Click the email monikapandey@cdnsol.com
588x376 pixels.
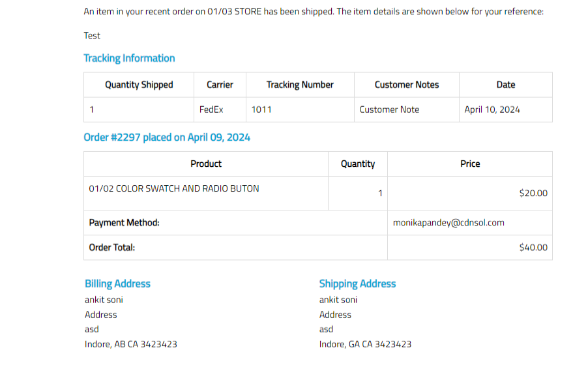pyautogui.click(x=448, y=223)
